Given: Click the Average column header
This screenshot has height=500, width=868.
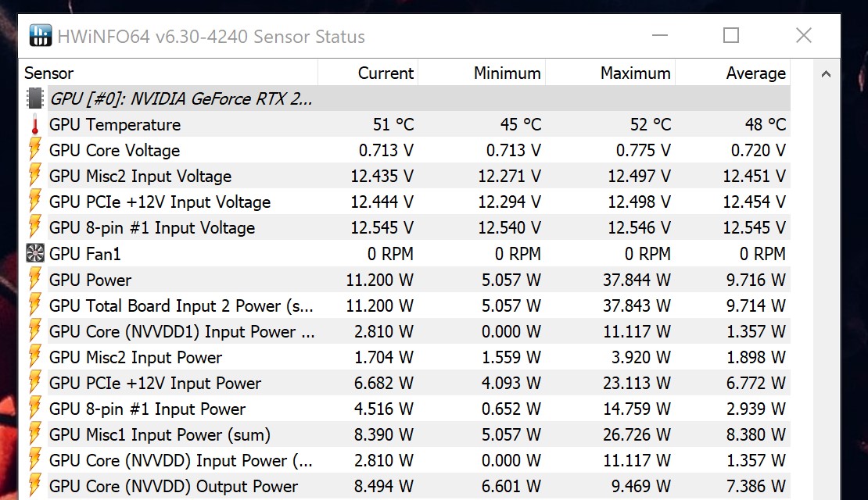Looking at the screenshot, I should [733, 73].
